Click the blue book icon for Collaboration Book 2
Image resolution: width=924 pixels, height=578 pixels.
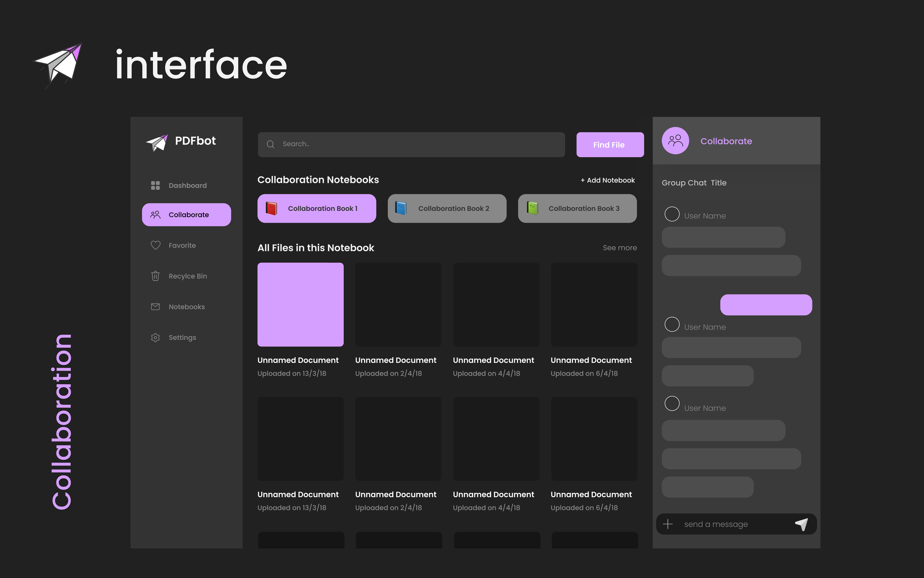401,208
